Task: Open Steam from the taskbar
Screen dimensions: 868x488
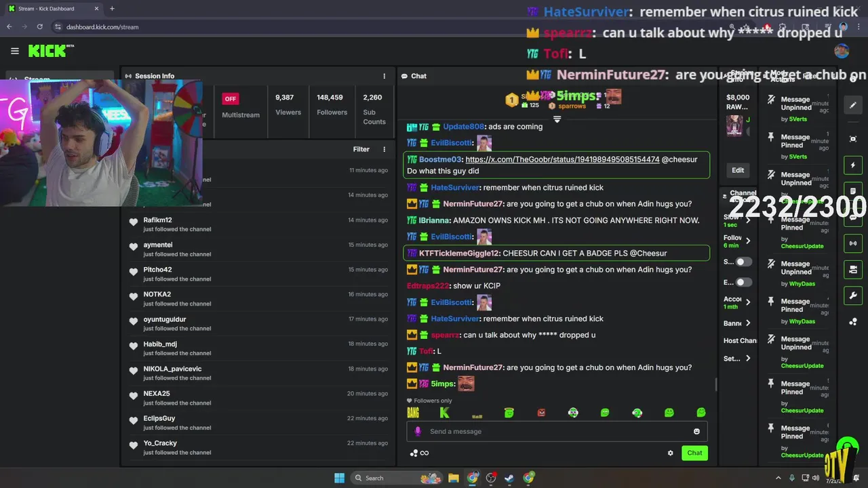Action: pyautogui.click(x=509, y=478)
